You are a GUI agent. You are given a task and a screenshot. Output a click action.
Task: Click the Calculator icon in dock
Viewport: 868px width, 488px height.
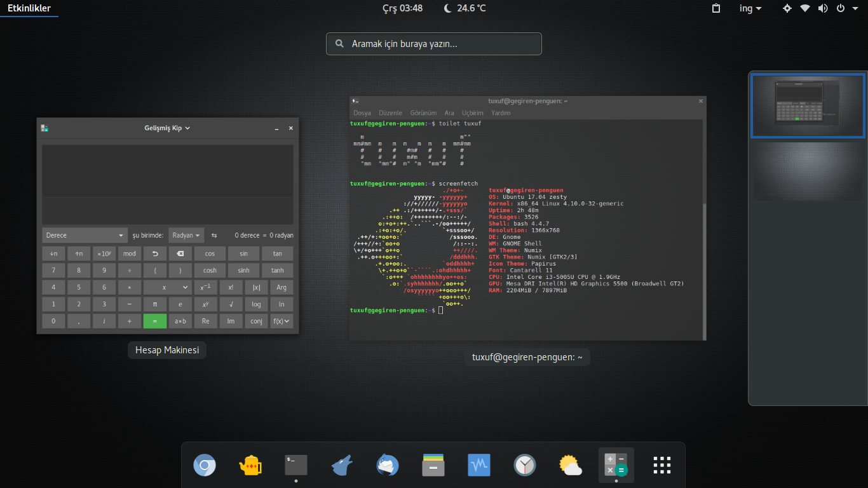pyautogui.click(x=616, y=466)
